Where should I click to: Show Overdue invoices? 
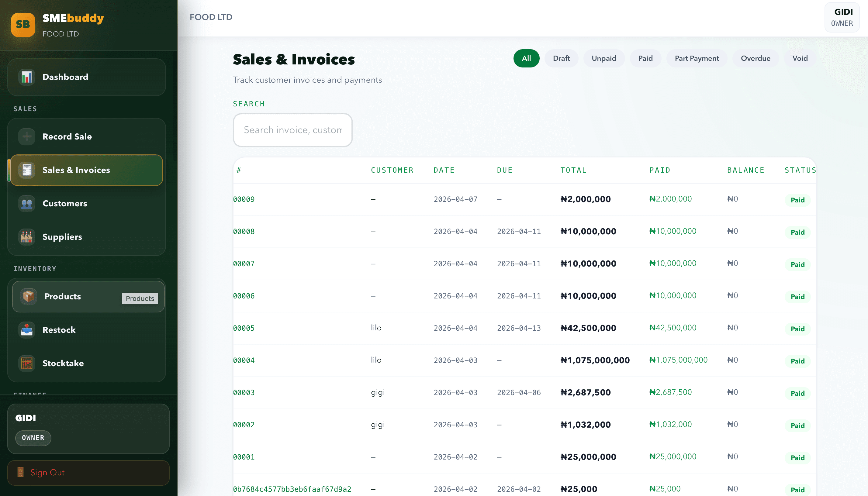coord(755,58)
